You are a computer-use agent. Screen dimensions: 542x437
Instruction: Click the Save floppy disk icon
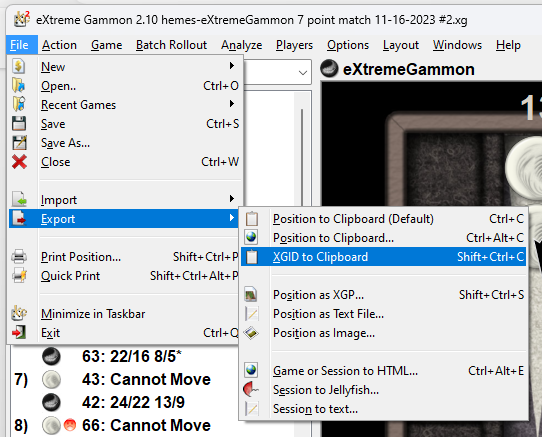[19, 123]
